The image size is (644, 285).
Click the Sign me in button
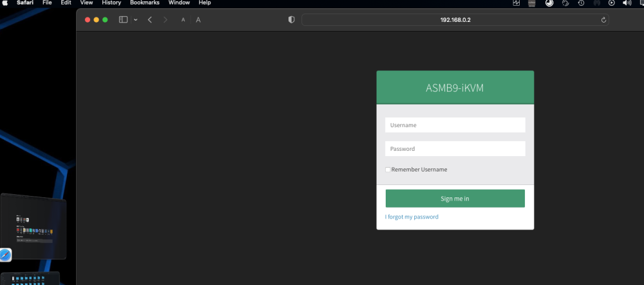click(x=455, y=199)
